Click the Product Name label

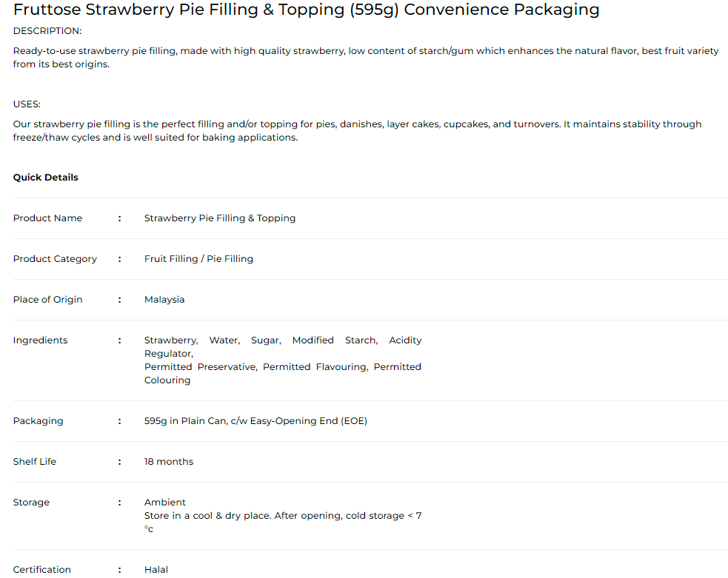click(x=47, y=218)
